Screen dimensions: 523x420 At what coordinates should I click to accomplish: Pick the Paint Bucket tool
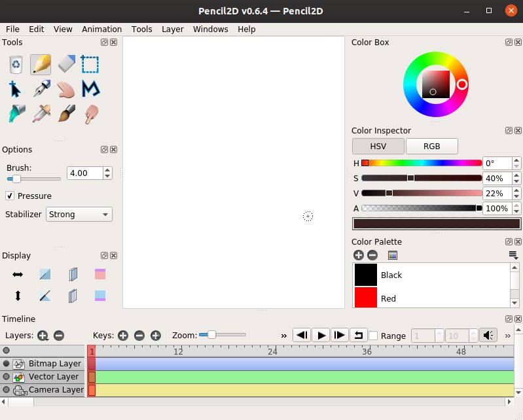pyautogui.click(x=17, y=114)
